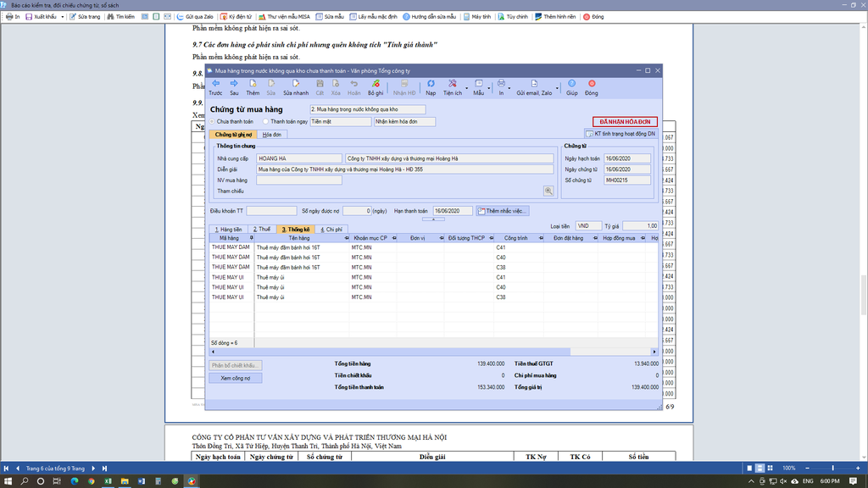Viewport: 868px width, 488px height.
Task: Go to next voucher with Sau arrow
Action: point(234,87)
